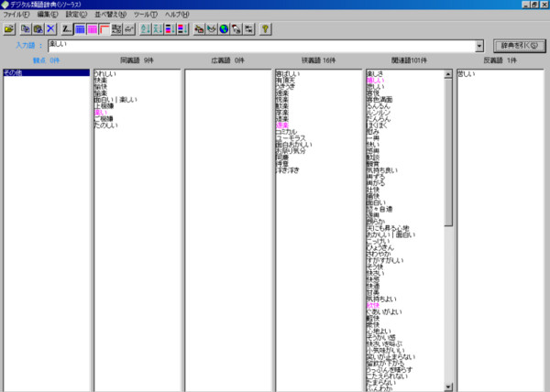
Task: Select related word おかしい｜面白い
Action: point(390,234)
